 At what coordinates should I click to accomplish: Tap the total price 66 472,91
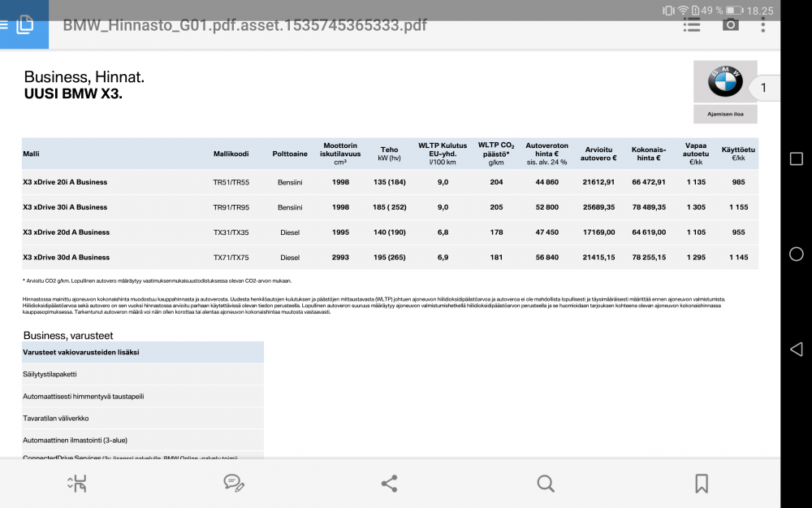point(648,182)
